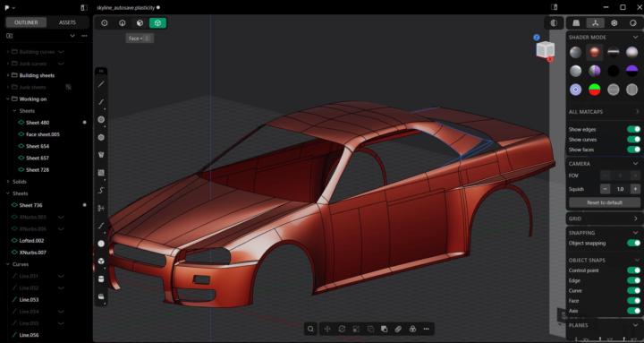Open the more options ellipsis in bottom bar
The height and width of the screenshot is (343, 644).
coord(427,329)
